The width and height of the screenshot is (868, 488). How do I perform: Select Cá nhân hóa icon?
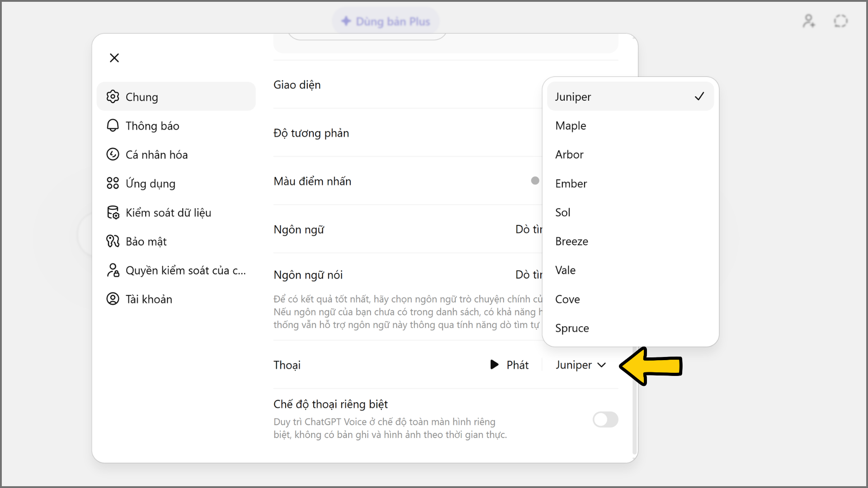[113, 155]
